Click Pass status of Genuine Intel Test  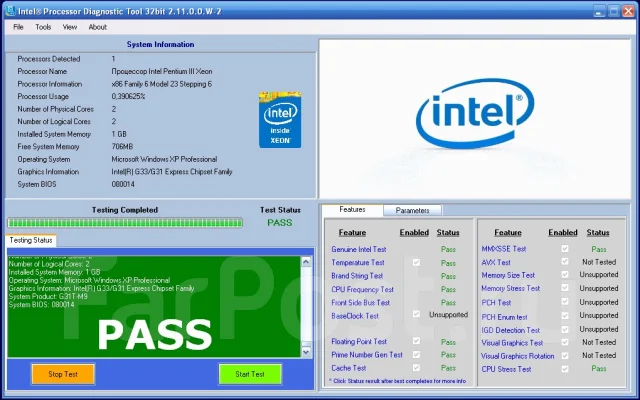pyautogui.click(x=448, y=249)
